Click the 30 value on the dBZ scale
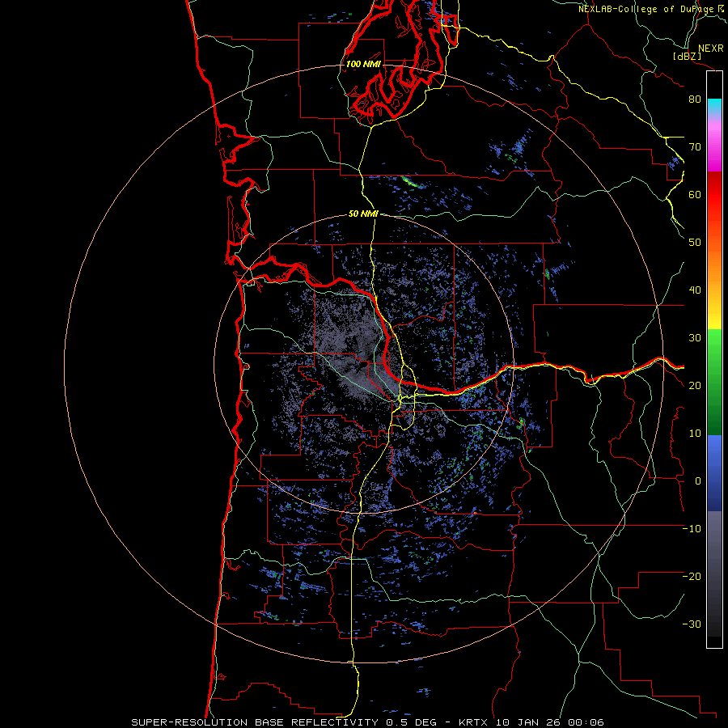The height and width of the screenshot is (728, 728). [x=695, y=338]
